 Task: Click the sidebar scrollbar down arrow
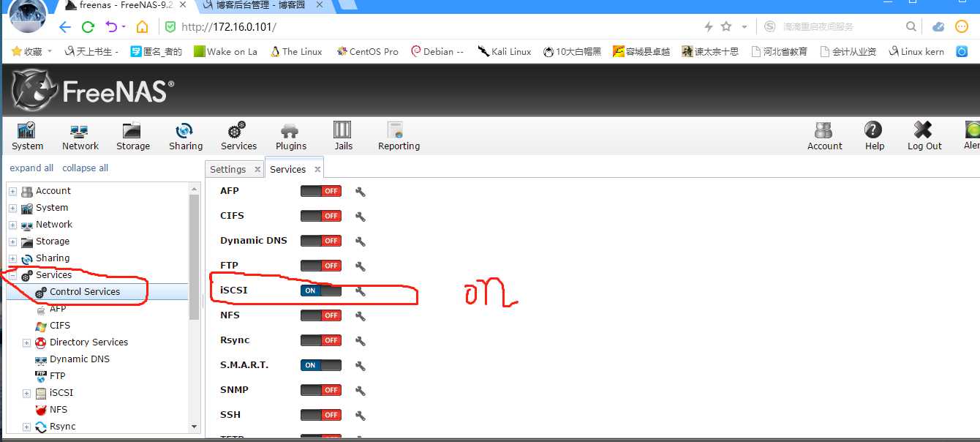point(194,427)
